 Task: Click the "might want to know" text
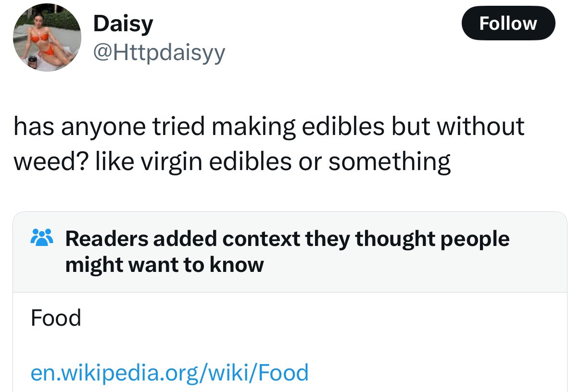coord(164,265)
